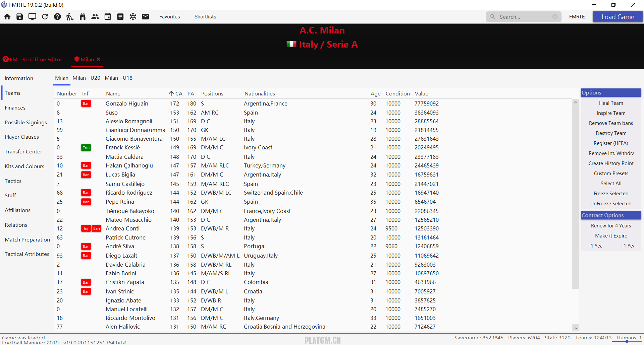This screenshot has width=644, height=345.
Task: Open Kits and Colours section
Action: [x=24, y=166]
